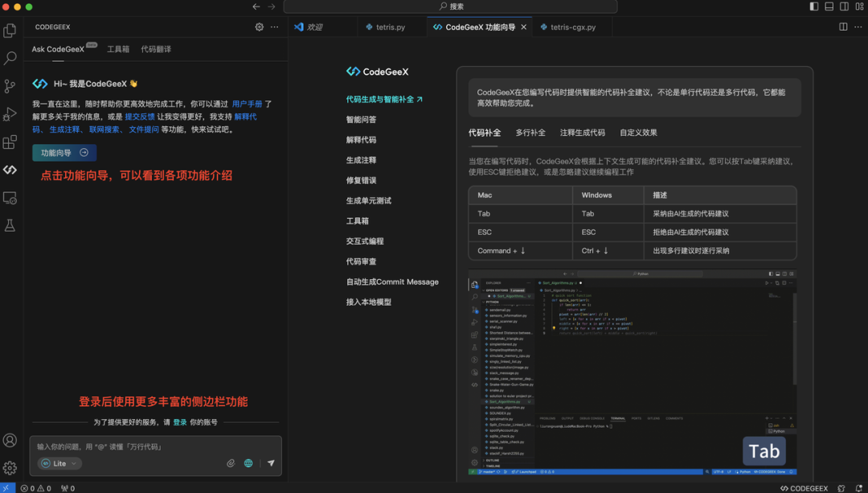The image size is (868, 493).
Task: Open the 提交反馈 link
Action: [x=140, y=117]
